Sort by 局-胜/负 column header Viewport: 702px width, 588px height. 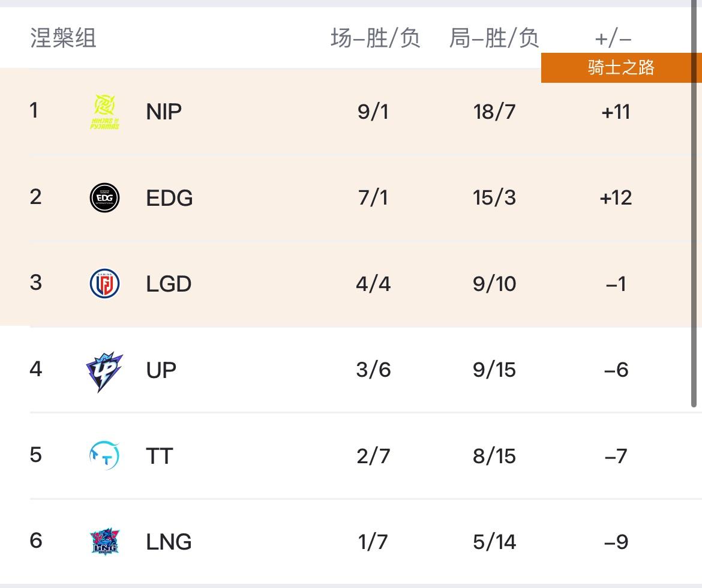click(494, 38)
